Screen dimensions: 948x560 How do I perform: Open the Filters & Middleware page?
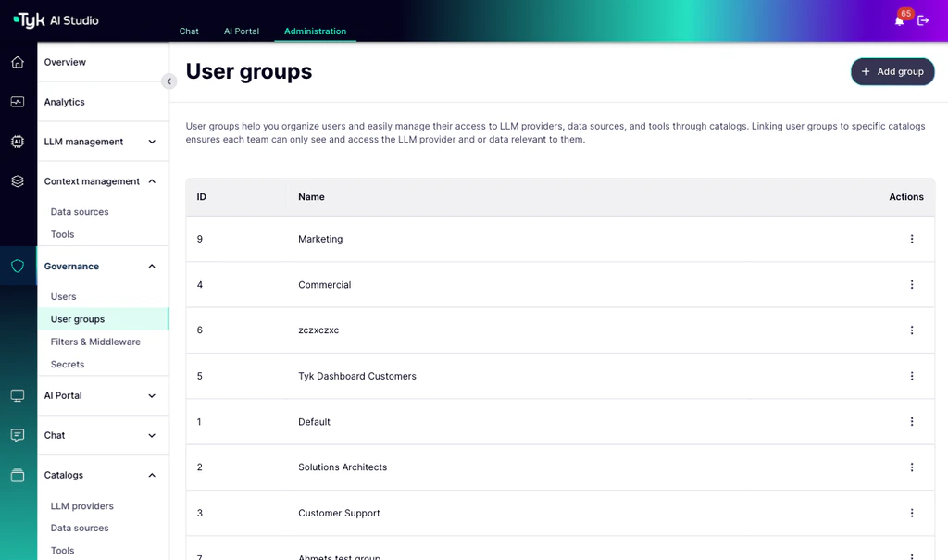[96, 341]
